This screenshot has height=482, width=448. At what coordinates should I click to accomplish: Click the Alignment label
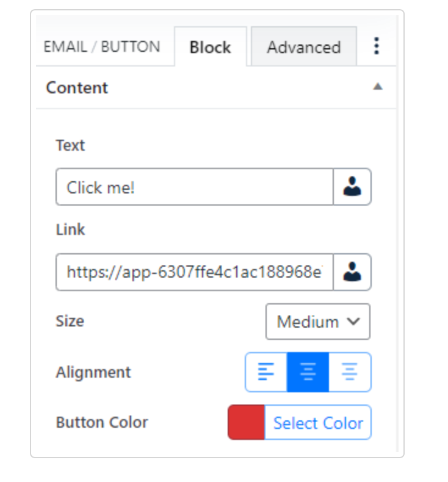(93, 372)
